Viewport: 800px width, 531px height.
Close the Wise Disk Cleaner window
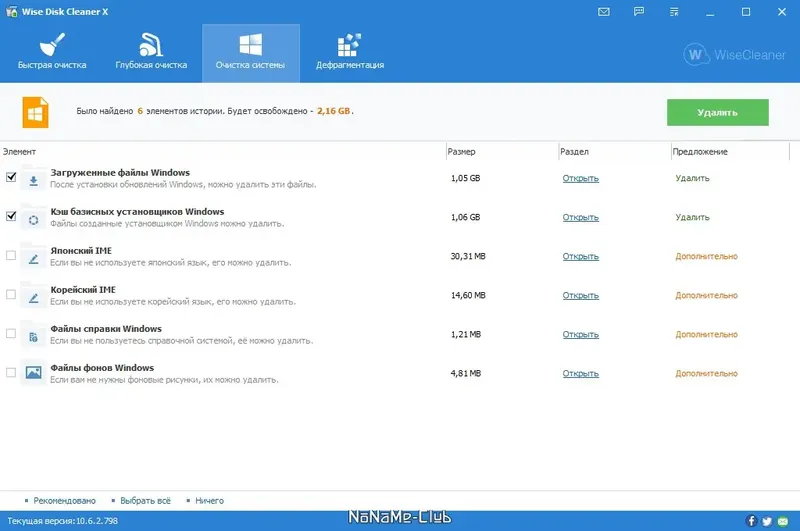(x=782, y=12)
